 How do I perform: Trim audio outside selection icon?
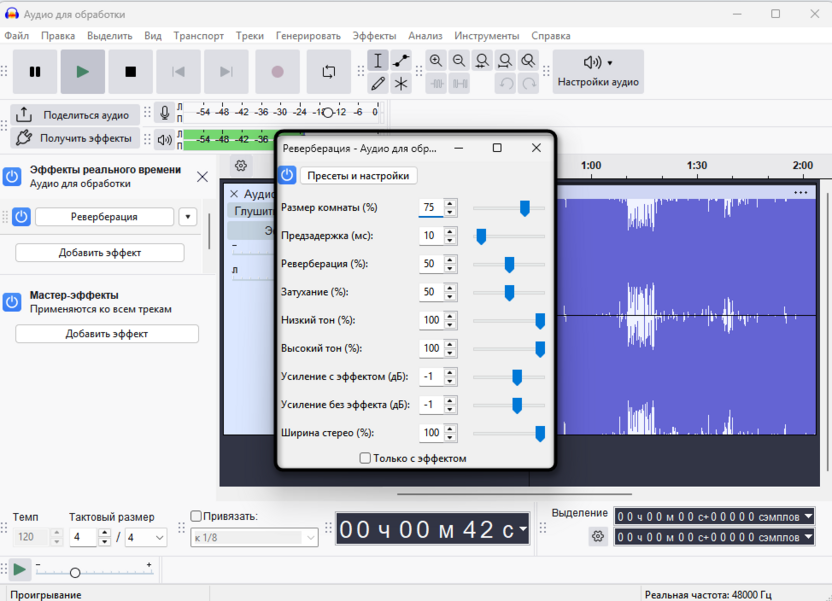(x=437, y=83)
